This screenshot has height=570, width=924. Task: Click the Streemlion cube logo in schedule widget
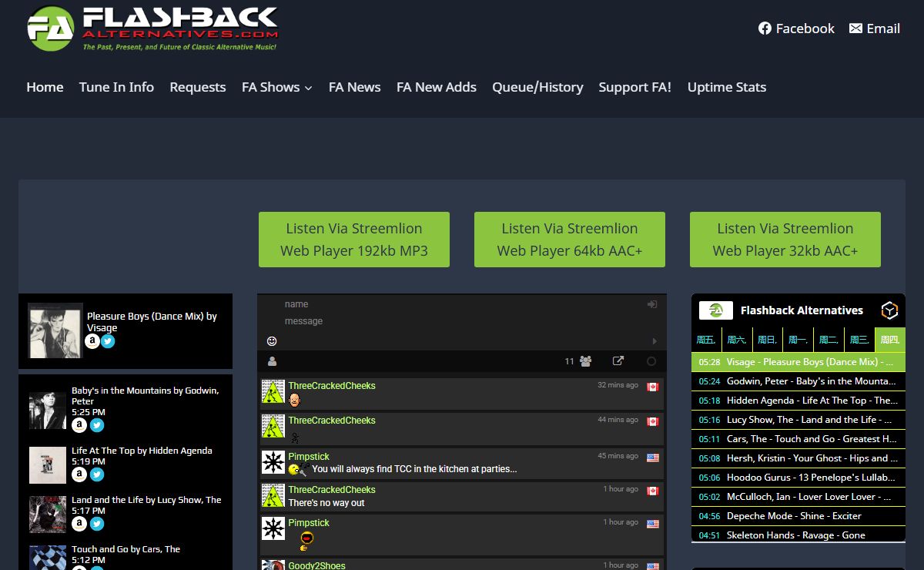coord(889,310)
